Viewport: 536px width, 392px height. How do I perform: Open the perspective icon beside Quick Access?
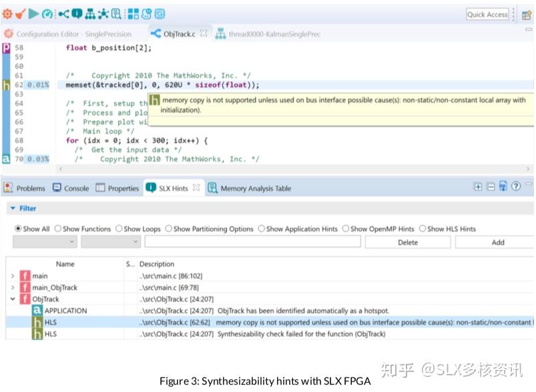click(x=527, y=15)
